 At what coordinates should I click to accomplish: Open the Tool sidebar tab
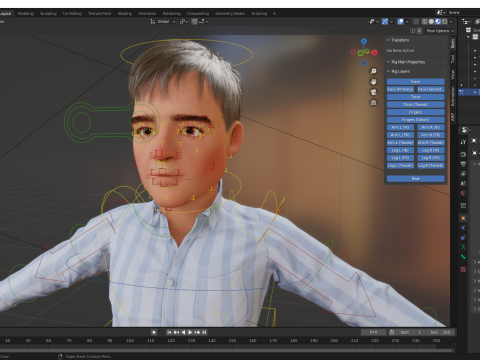tap(453, 59)
